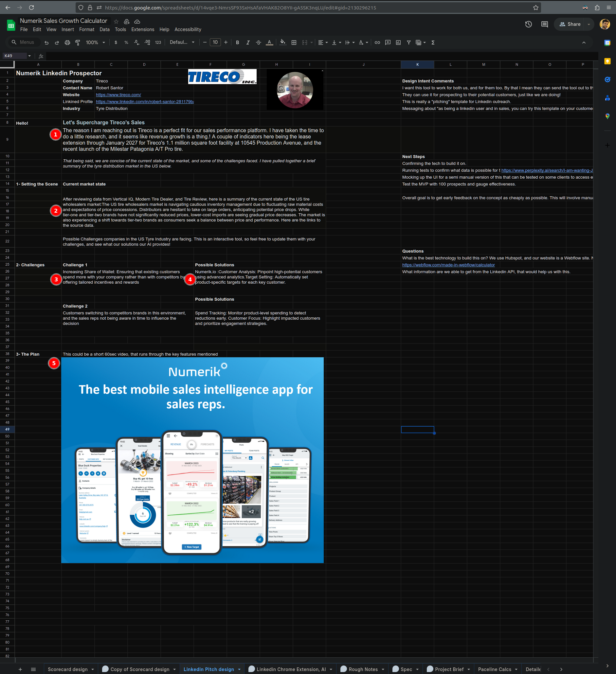This screenshot has height=674, width=616.
Task: Activate the paint format tool
Action: (x=78, y=43)
